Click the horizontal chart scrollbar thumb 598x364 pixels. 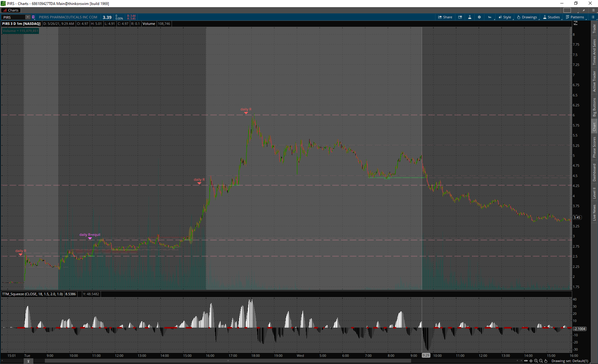pos(227,361)
